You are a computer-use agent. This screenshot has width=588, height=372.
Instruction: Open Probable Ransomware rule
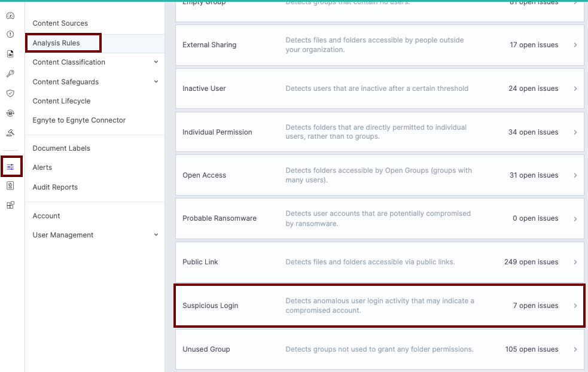(379, 219)
